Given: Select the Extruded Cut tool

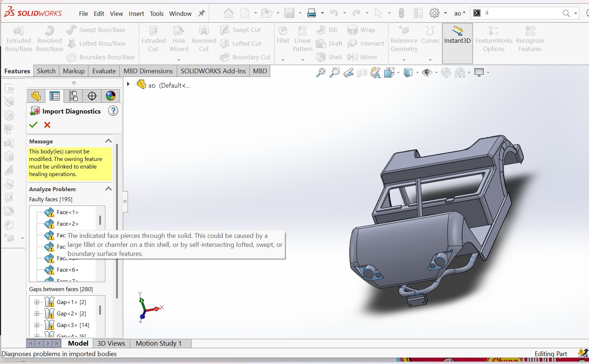Looking at the screenshot, I should [x=153, y=39].
